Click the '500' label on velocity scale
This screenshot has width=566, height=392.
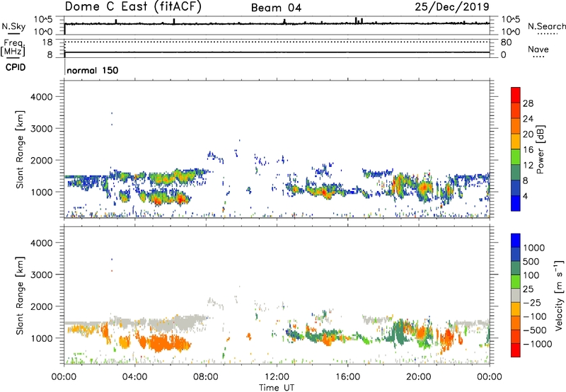531,262
